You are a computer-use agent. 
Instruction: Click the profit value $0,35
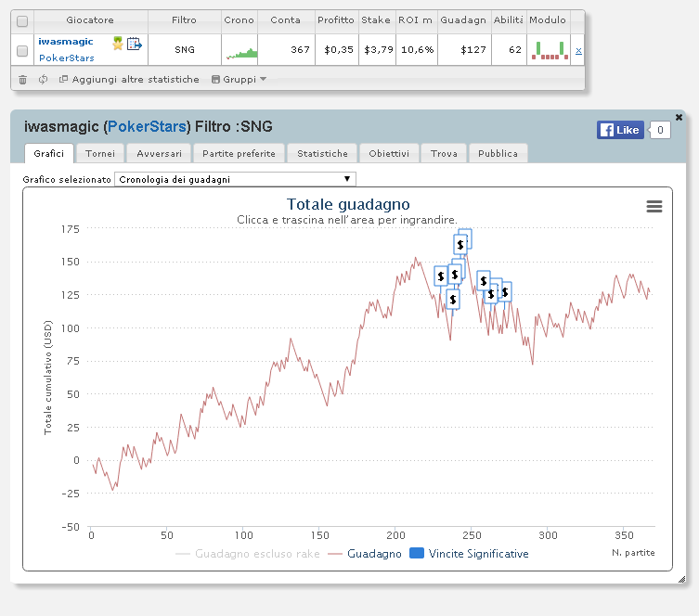coord(338,50)
